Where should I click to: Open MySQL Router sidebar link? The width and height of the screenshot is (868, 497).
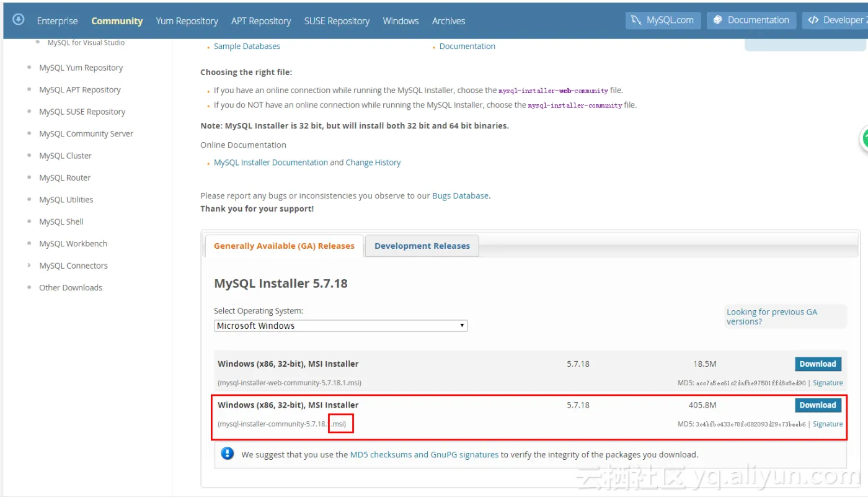tap(65, 178)
